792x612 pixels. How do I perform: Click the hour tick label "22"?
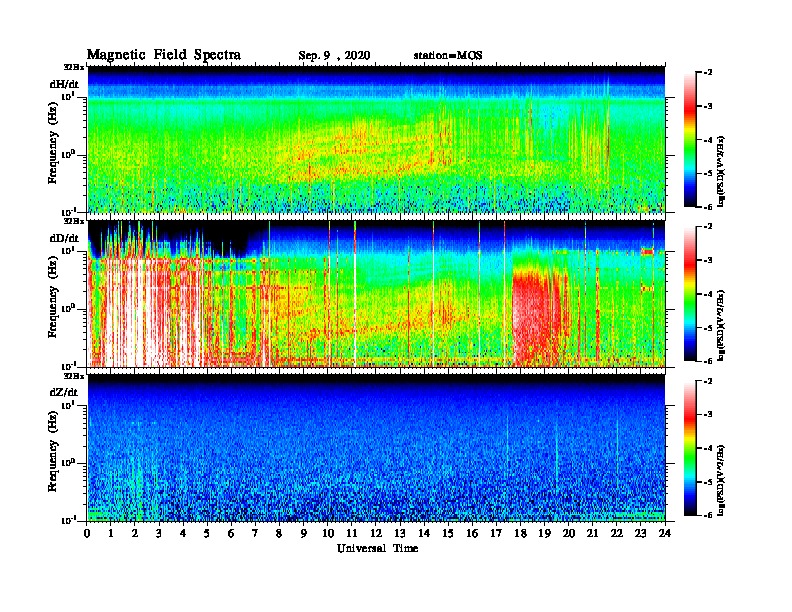pyautogui.click(x=617, y=534)
